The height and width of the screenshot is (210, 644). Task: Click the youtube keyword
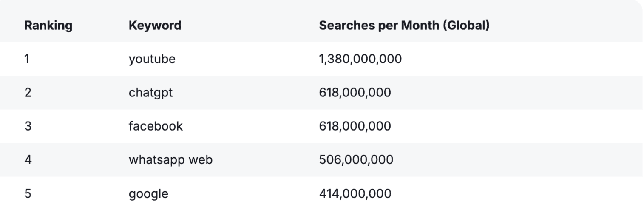coord(152,59)
